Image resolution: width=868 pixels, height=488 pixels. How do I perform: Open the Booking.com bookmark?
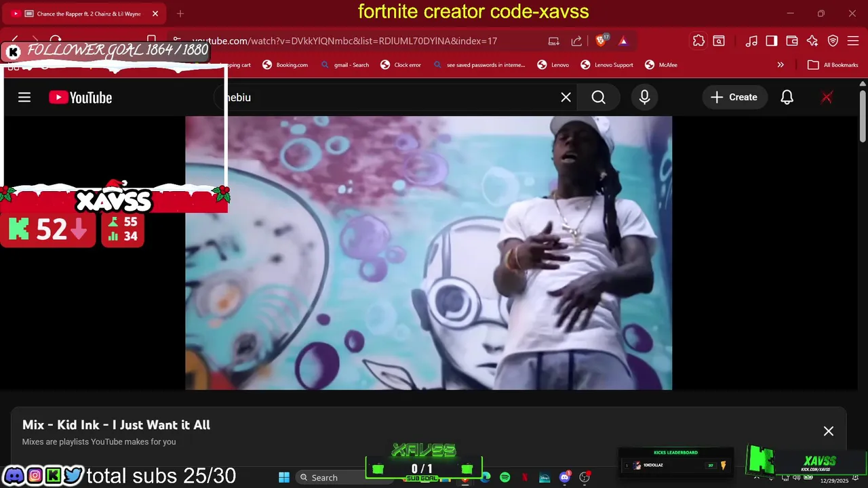click(x=285, y=65)
